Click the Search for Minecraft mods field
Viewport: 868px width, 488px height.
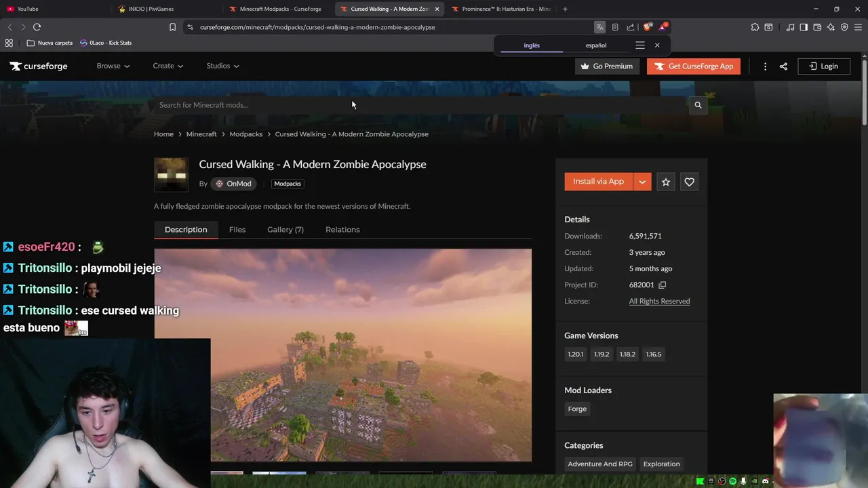[x=420, y=105]
